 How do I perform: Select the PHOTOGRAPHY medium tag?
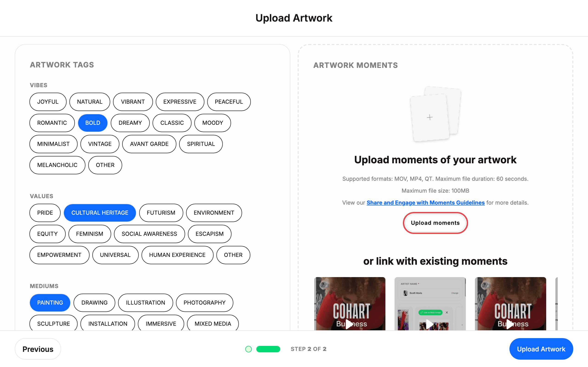[204, 303]
